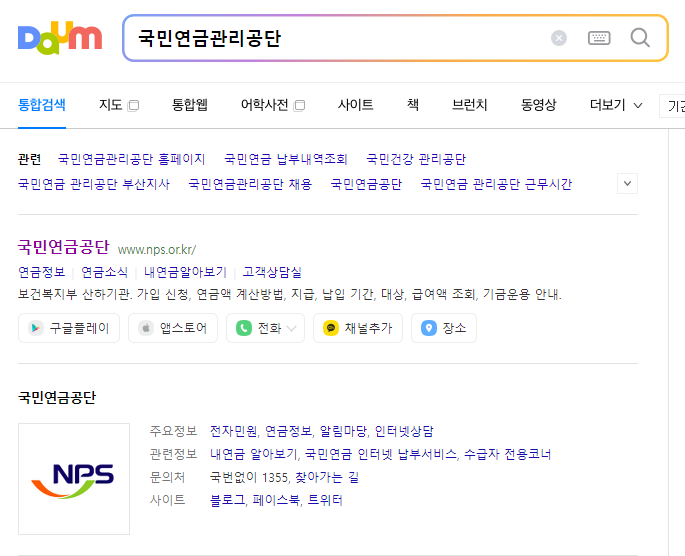Image resolution: width=685 pixels, height=556 pixels.
Task: Open related search 국민건강 관리공단
Action: pos(416,159)
